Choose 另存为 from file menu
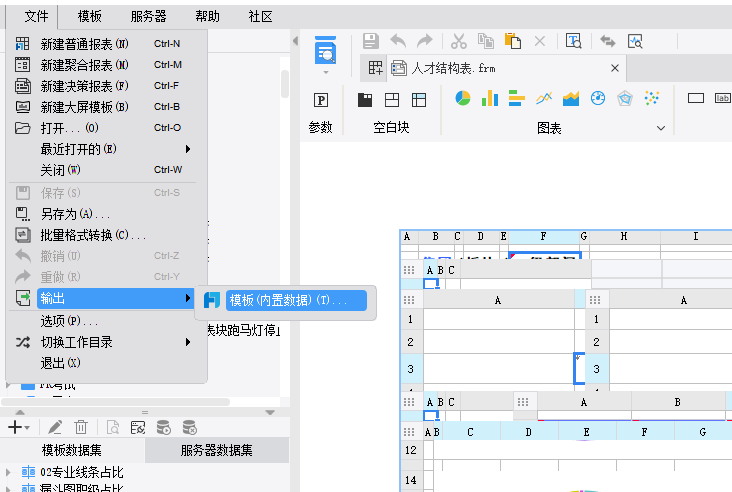 (104, 214)
